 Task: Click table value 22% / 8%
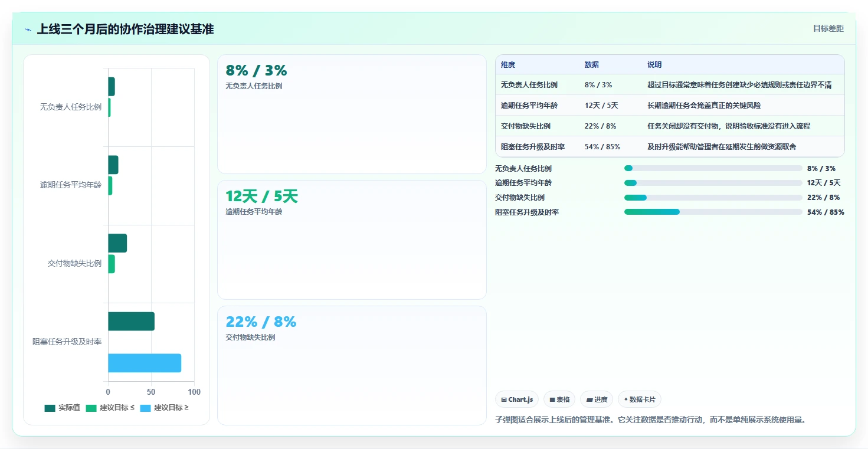click(601, 126)
